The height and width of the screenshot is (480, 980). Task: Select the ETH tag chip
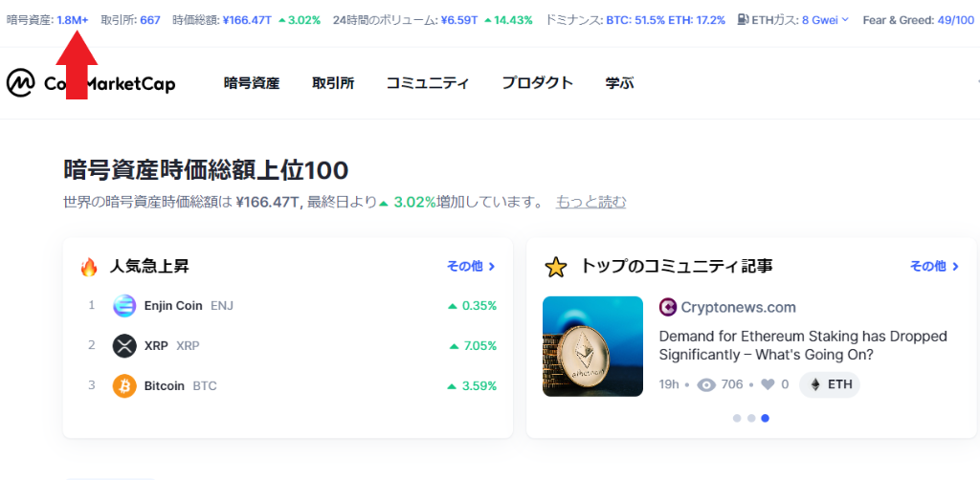coord(830,384)
